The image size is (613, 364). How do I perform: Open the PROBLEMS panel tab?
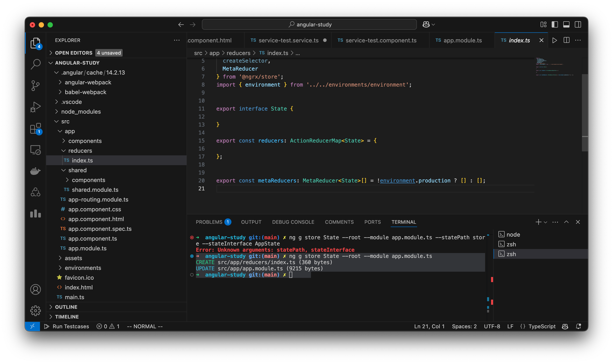tap(210, 222)
